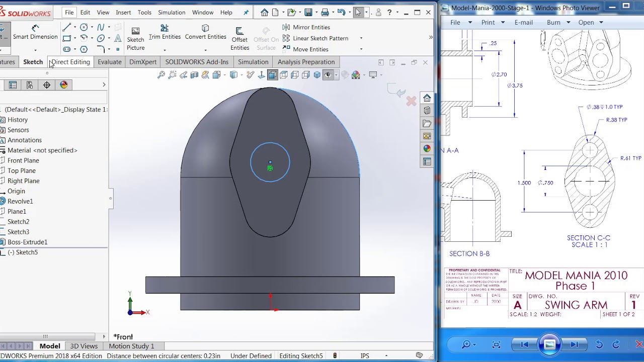Choose the Spline sketch tool

click(101, 27)
